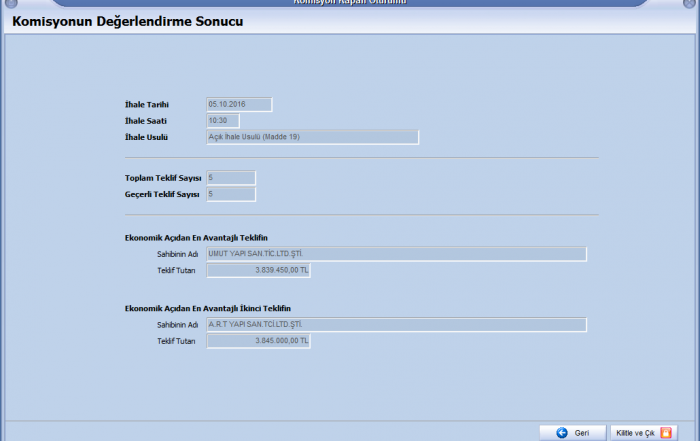
Task: Select the İhale Usulü field
Action: (311, 137)
